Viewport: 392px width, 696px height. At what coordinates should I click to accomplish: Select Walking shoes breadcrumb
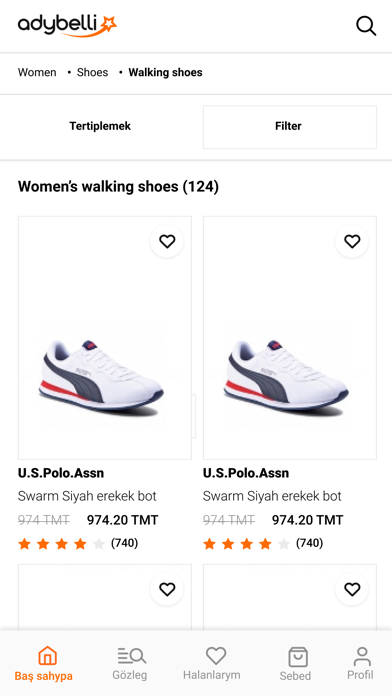click(x=165, y=72)
